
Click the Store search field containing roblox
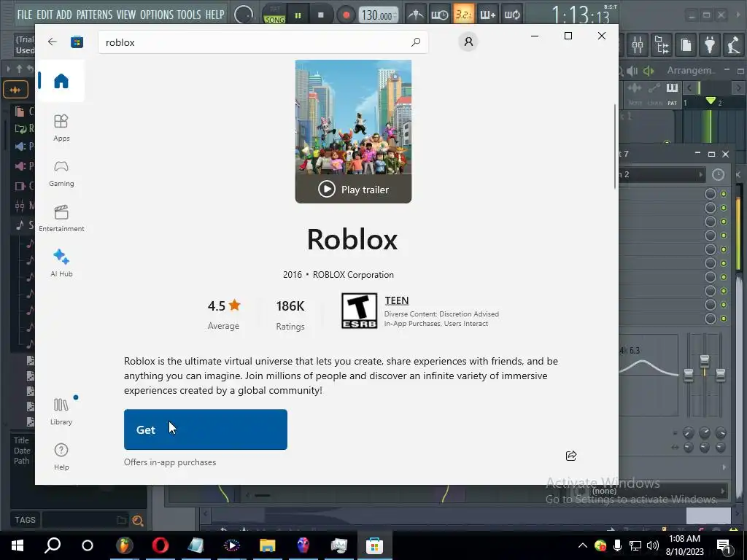pyautogui.click(x=263, y=42)
